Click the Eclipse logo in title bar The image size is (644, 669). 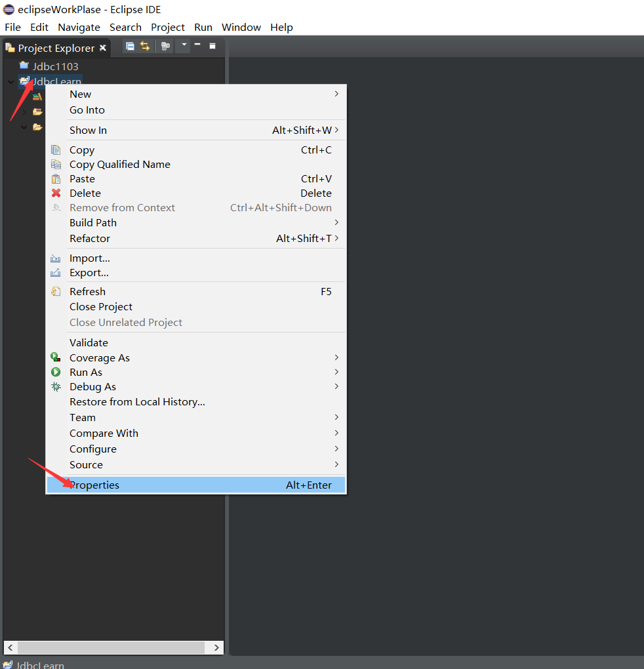tap(9, 9)
